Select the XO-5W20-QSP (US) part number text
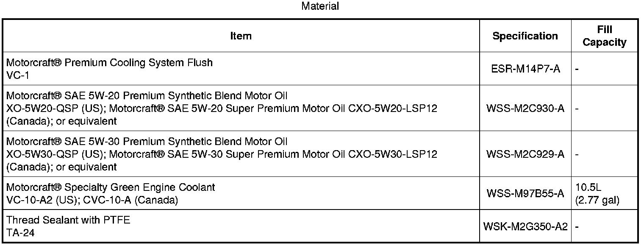The image size is (644, 246). [x=55, y=108]
